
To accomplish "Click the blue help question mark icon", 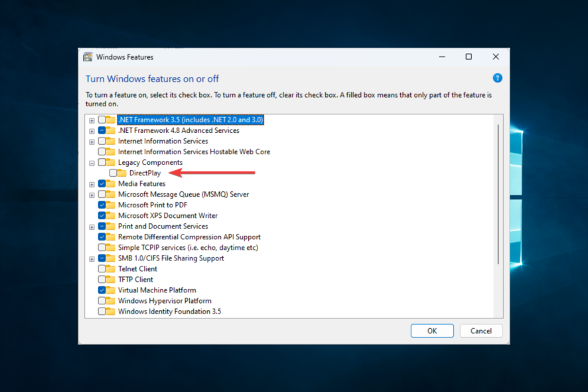I will coord(497,78).
